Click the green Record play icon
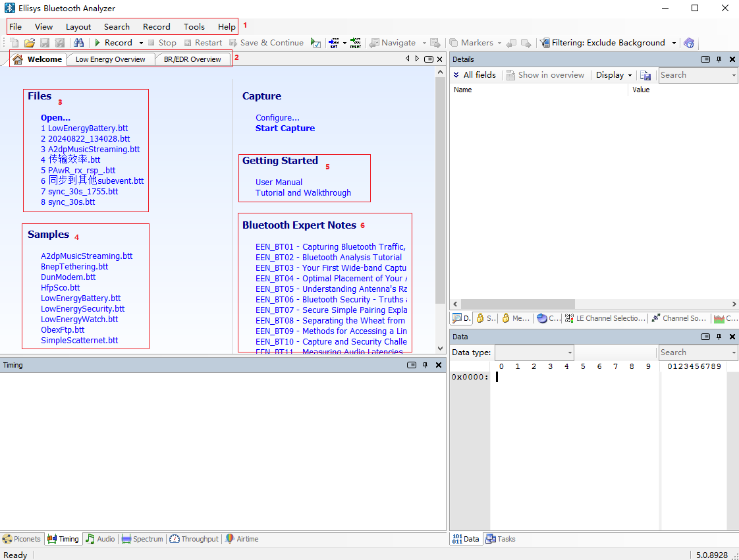 pos(97,43)
